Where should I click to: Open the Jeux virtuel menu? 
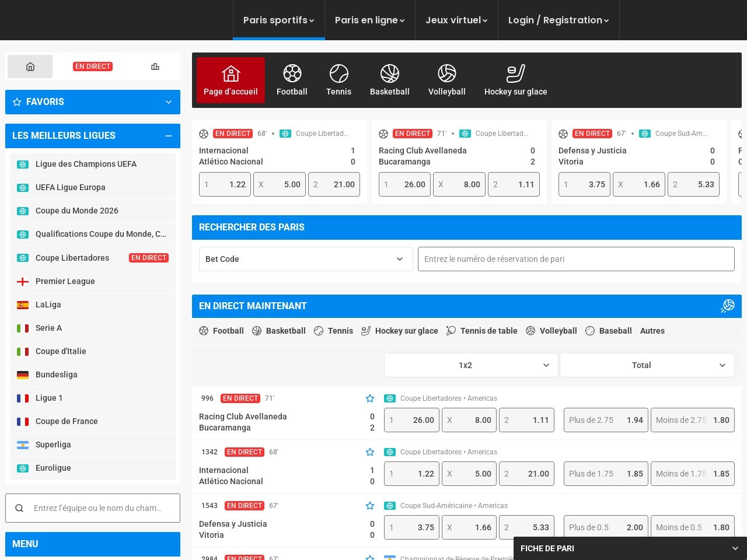[456, 20]
